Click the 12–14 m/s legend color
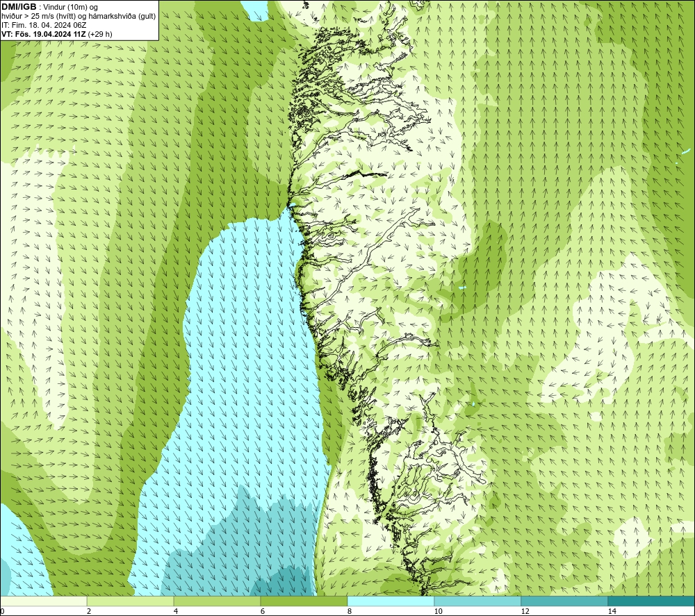The image size is (695, 616). [x=564, y=601]
